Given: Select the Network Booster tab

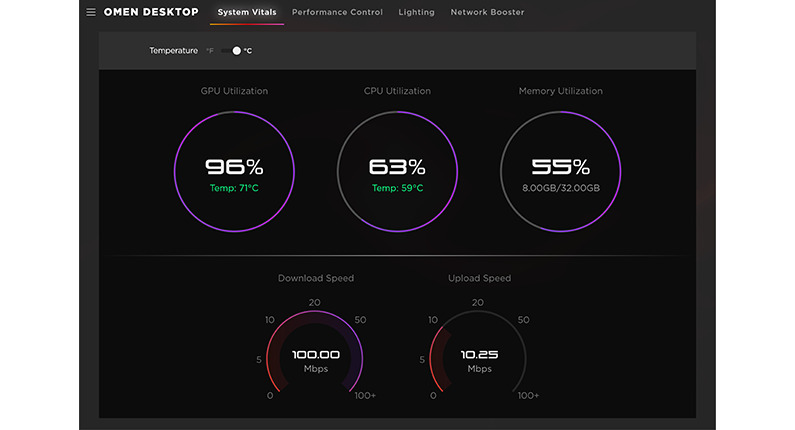Looking at the screenshot, I should (x=487, y=13).
